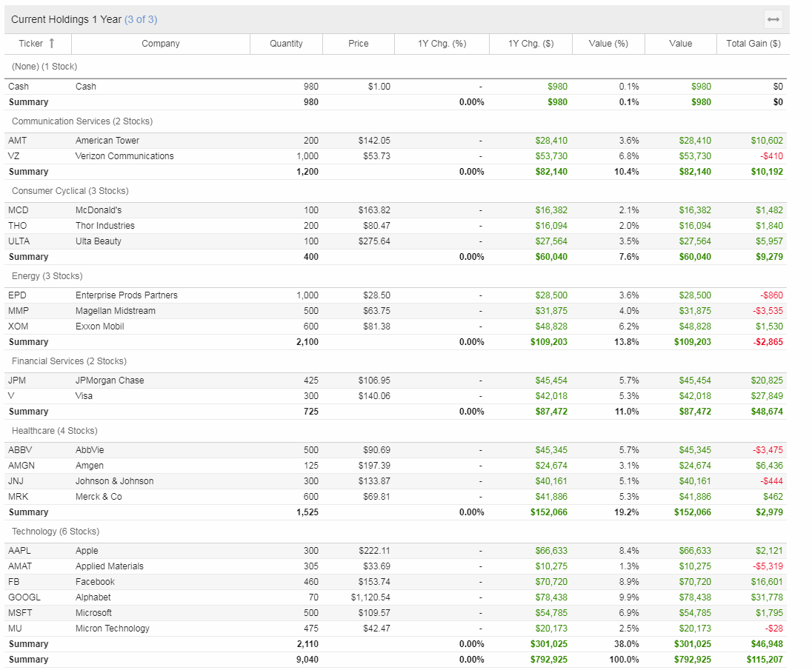Collapse the Healthcare (4 Stocks) group
This screenshot has height=670, width=812.
point(55,431)
